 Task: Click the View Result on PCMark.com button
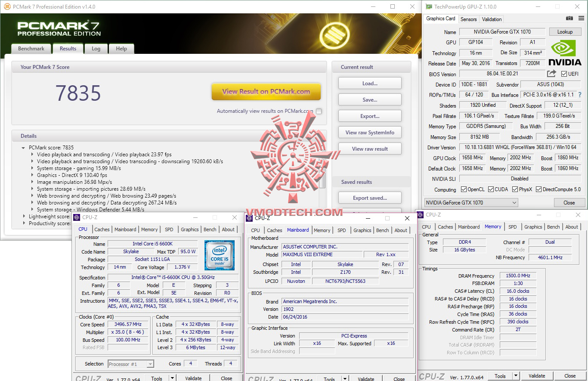tap(266, 92)
